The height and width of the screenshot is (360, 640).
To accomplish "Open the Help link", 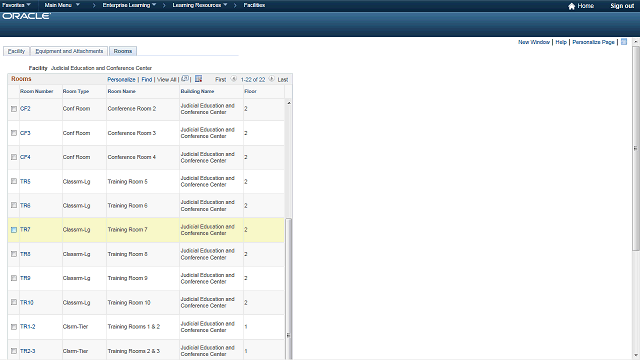I will 561,42.
